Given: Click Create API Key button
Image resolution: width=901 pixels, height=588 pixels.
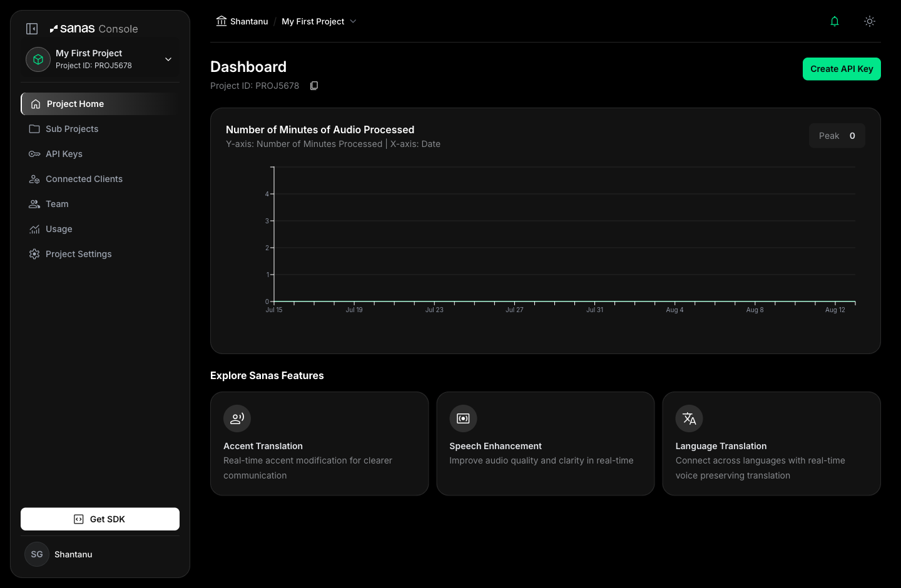Looking at the screenshot, I should [x=842, y=69].
